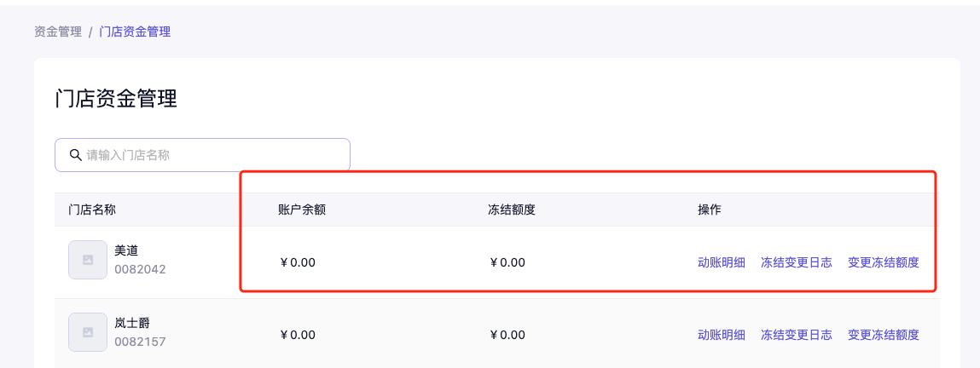Screen dimensions: 980x368
Task: Click store code 0082042
Action: [x=140, y=269]
